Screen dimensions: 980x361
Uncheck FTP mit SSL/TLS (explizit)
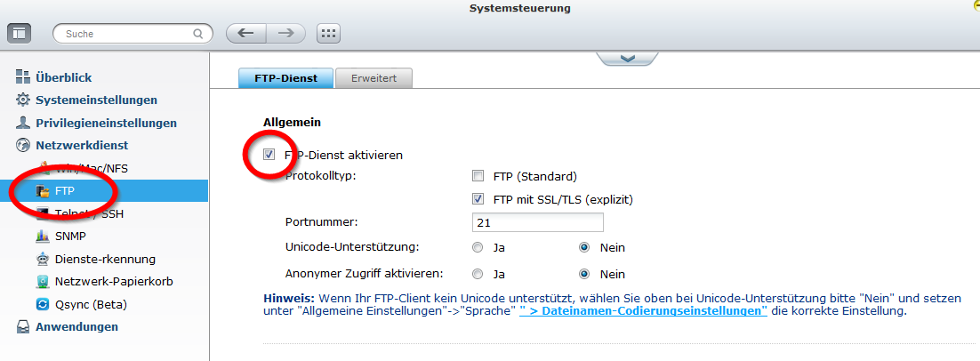click(478, 199)
